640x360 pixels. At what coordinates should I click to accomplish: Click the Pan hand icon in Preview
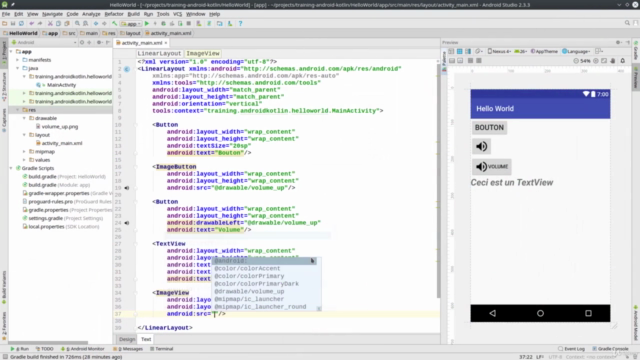(613, 61)
